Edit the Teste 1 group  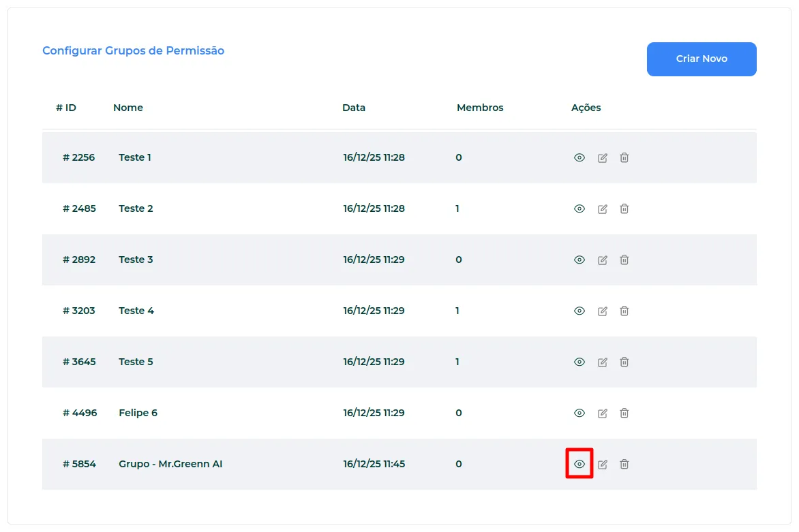coord(602,158)
